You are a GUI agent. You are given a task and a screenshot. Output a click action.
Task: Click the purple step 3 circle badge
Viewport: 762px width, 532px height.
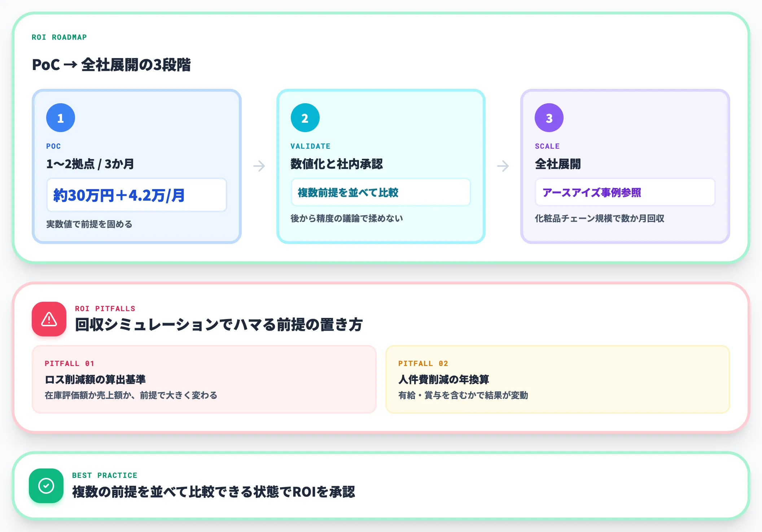[x=549, y=118]
